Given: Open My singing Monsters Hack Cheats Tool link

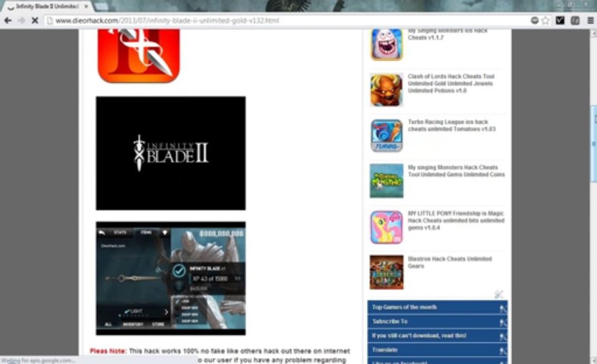Looking at the screenshot, I should (456, 171).
